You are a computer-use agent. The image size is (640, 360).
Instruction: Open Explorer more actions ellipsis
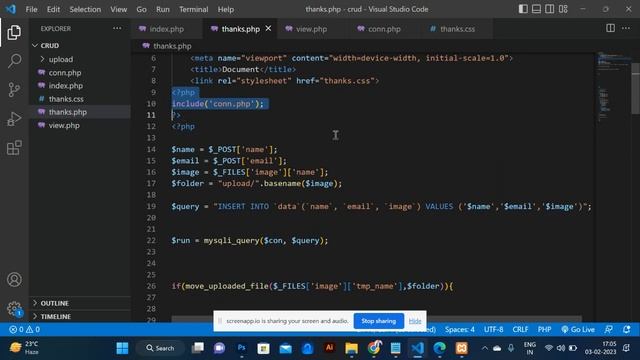(117, 29)
